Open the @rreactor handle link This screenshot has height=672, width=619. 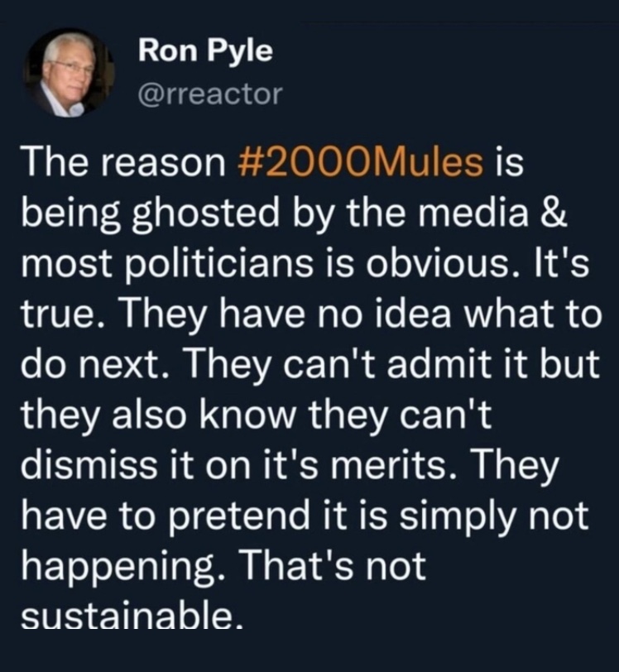click(x=210, y=94)
